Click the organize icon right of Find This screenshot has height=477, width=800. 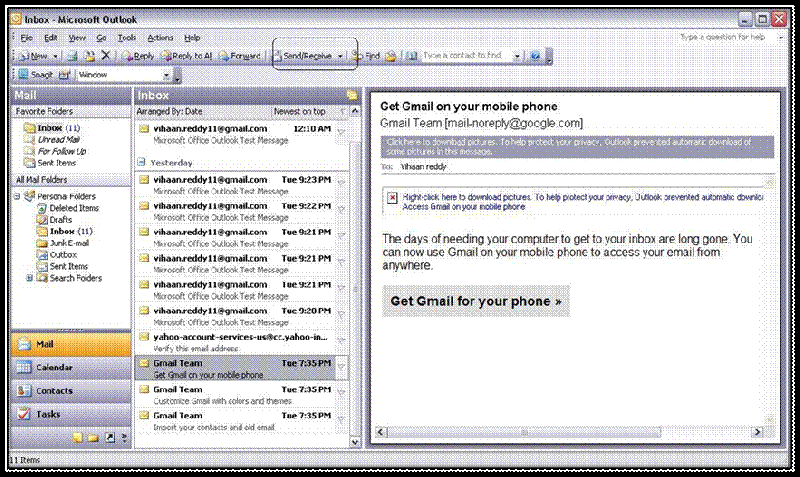click(x=391, y=56)
